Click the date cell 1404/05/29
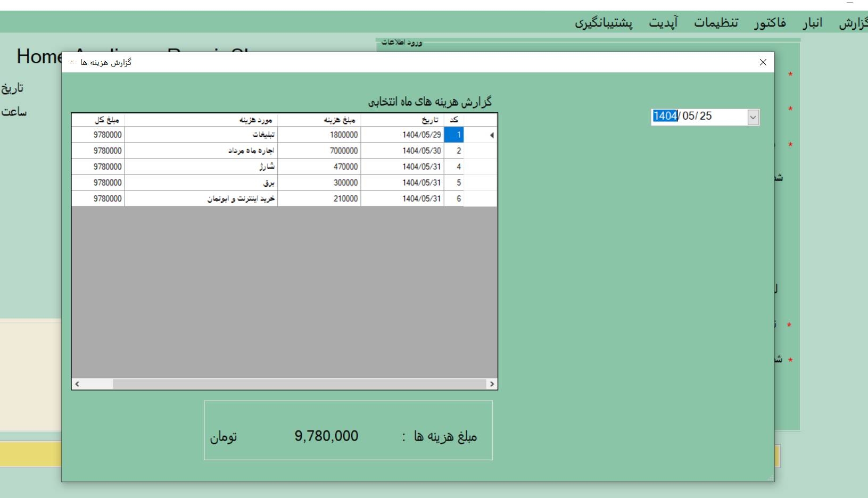Screen dimensions: 868x498 tap(402, 135)
